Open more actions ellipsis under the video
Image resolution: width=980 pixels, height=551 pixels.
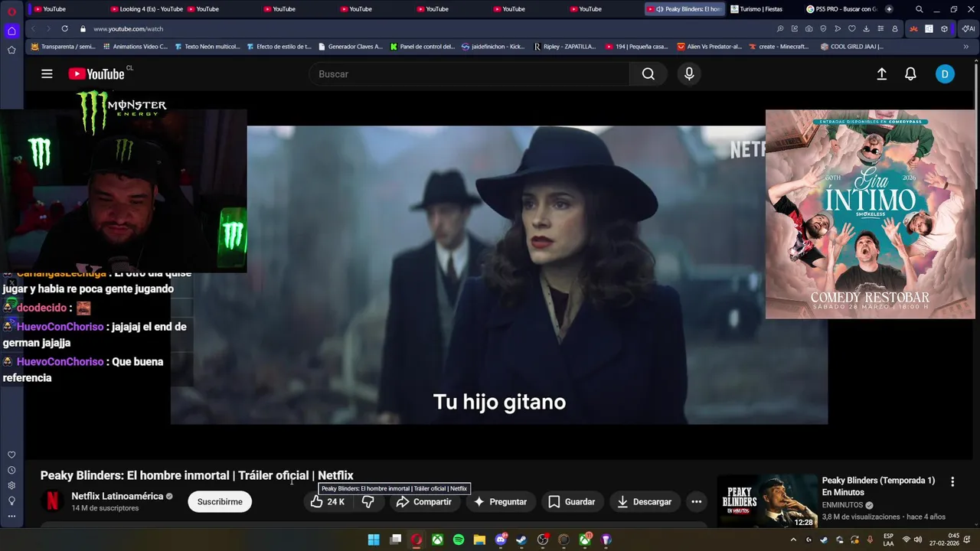(x=696, y=502)
